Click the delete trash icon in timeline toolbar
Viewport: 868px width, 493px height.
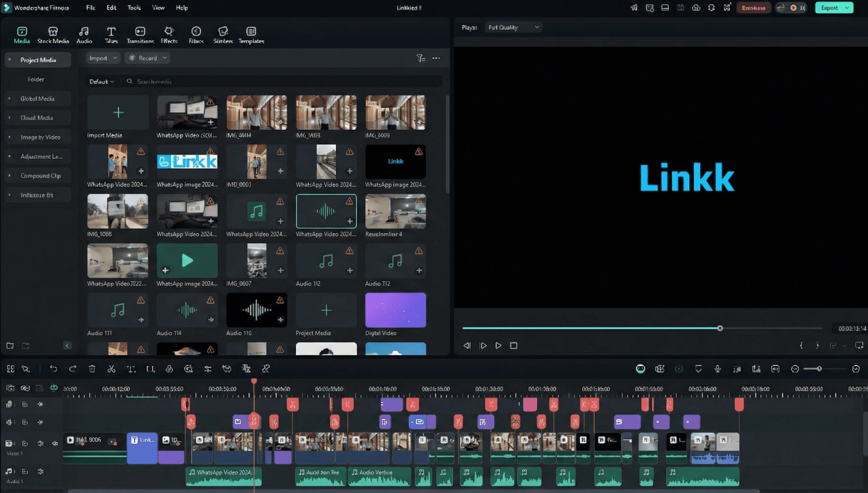click(x=92, y=369)
